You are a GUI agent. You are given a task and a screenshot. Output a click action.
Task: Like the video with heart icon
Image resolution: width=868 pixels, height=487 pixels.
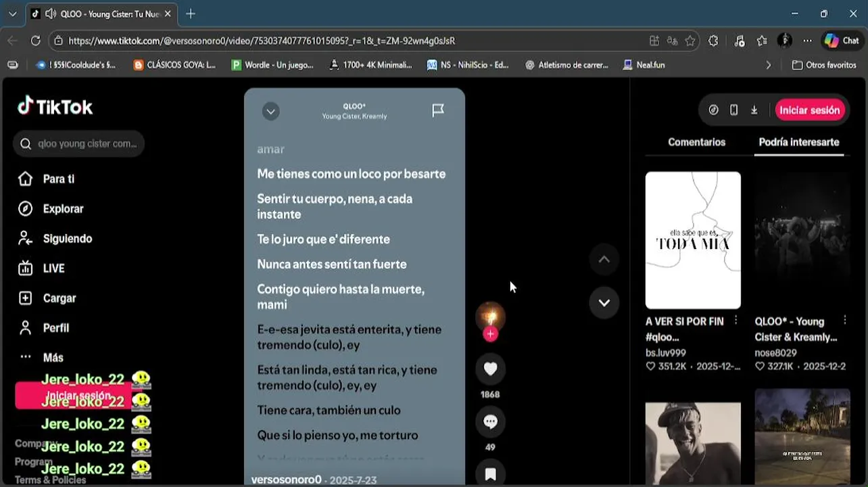(490, 369)
